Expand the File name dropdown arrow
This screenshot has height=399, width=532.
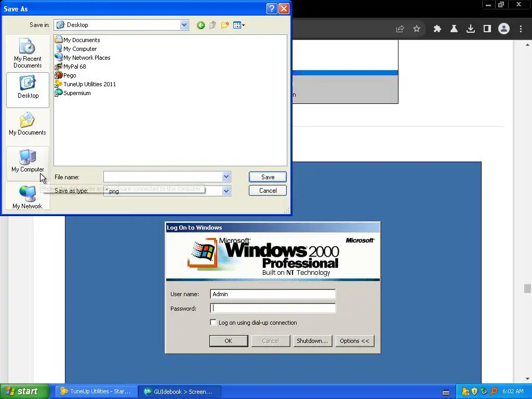point(227,177)
